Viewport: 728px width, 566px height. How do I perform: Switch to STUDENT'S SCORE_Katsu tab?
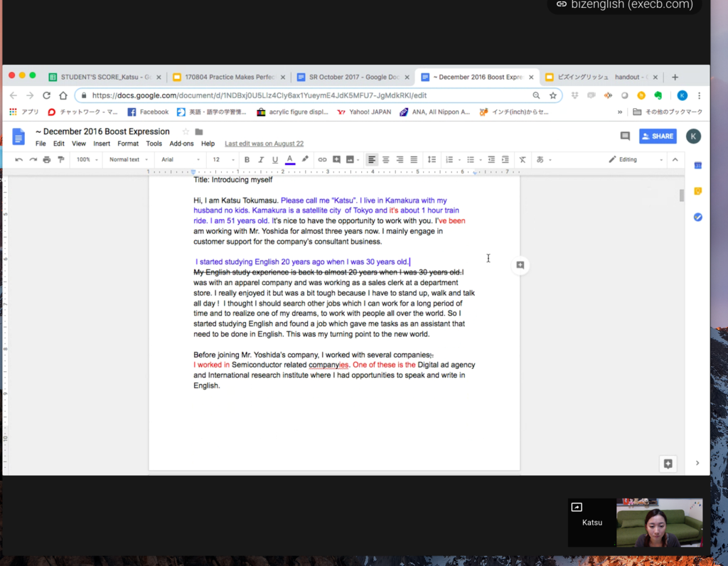click(x=100, y=77)
